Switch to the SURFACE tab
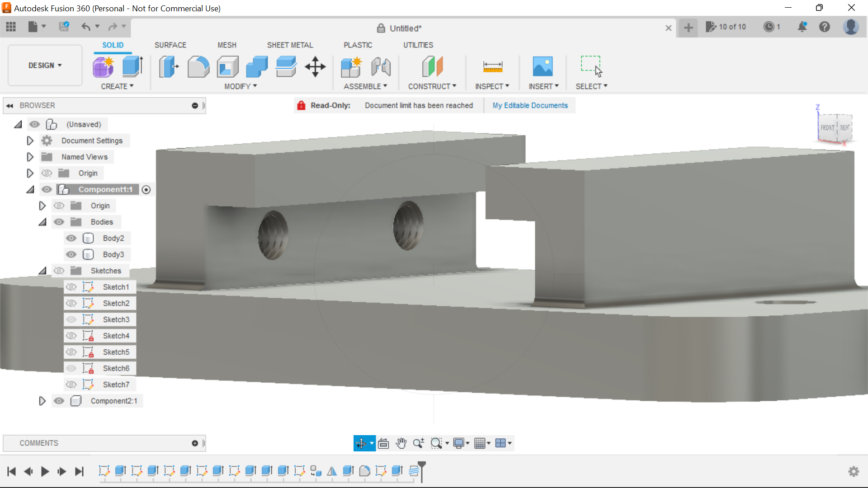This screenshot has height=488, width=868. click(170, 45)
